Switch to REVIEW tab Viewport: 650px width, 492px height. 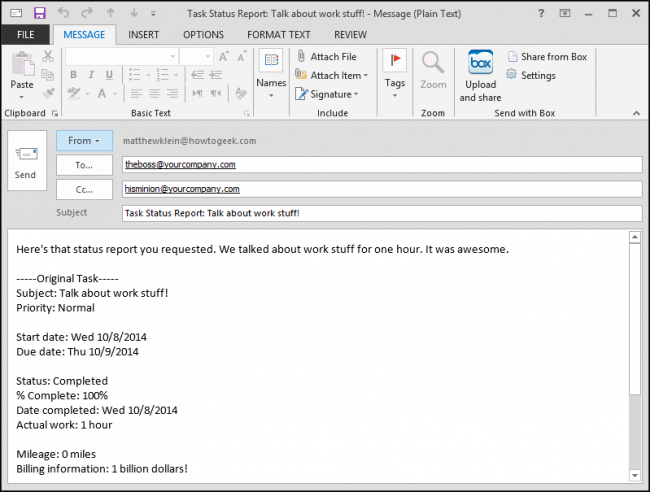tap(350, 34)
